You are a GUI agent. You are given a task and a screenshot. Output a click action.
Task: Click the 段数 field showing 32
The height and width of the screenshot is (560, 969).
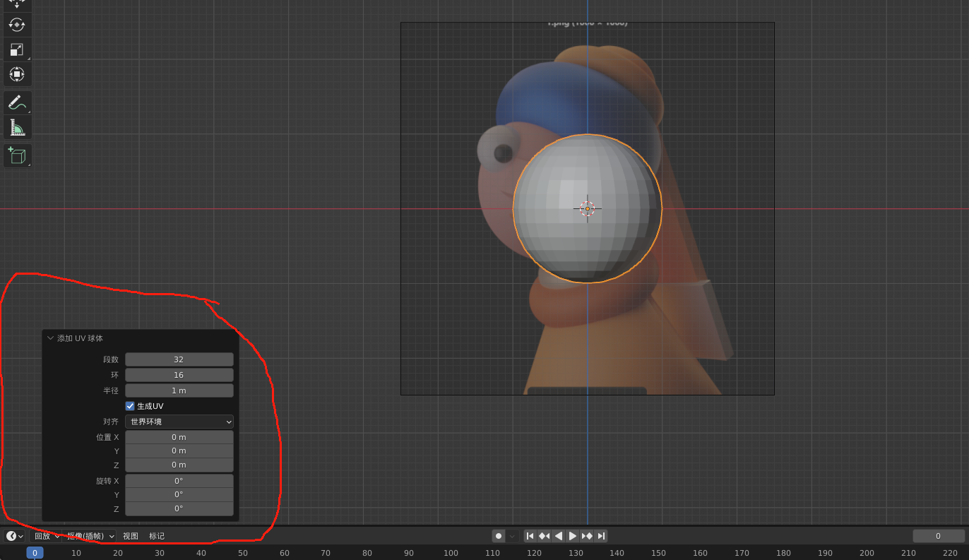[179, 359]
